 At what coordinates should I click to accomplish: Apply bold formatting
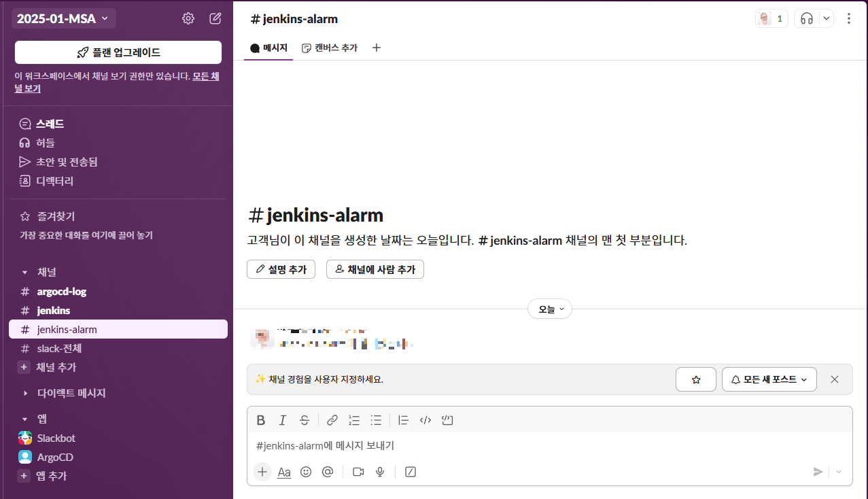pyautogui.click(x=261, y=420)
